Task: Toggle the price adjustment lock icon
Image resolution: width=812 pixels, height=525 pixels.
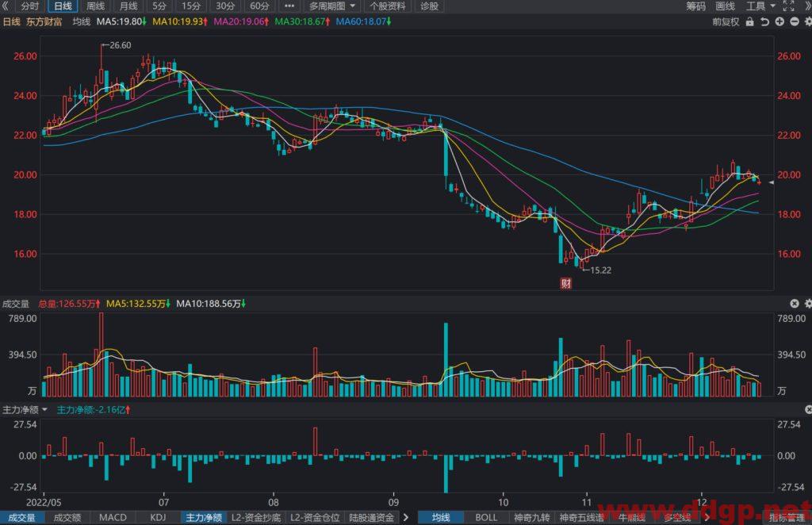Action: [x=749, y=21]
